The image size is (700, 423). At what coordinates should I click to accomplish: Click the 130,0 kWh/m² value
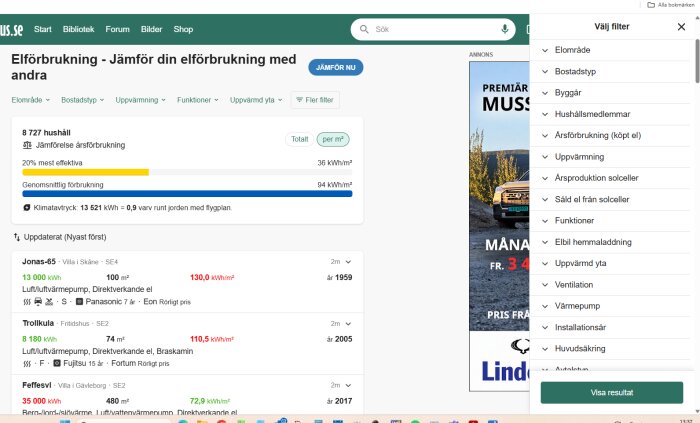click(212, 277)
